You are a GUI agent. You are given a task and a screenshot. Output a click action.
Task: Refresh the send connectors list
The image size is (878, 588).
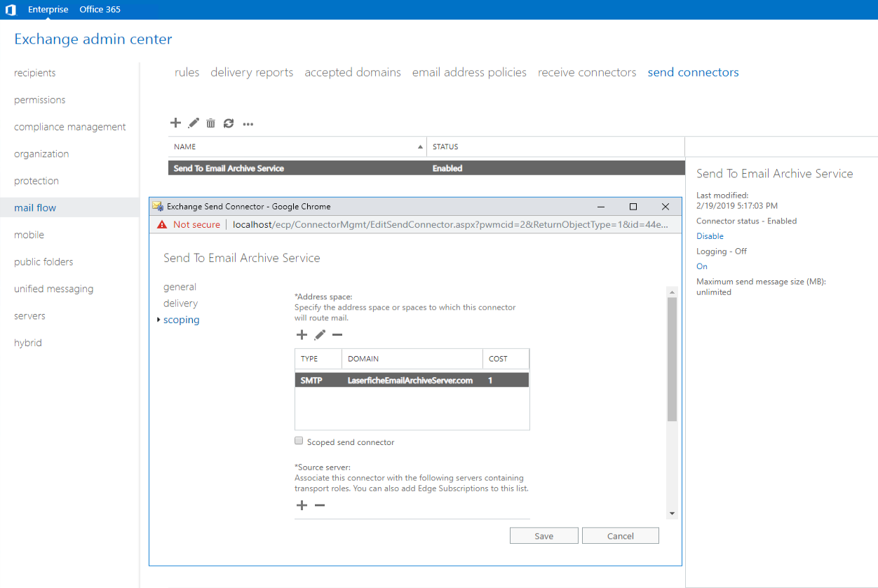(x=229, y=123)
